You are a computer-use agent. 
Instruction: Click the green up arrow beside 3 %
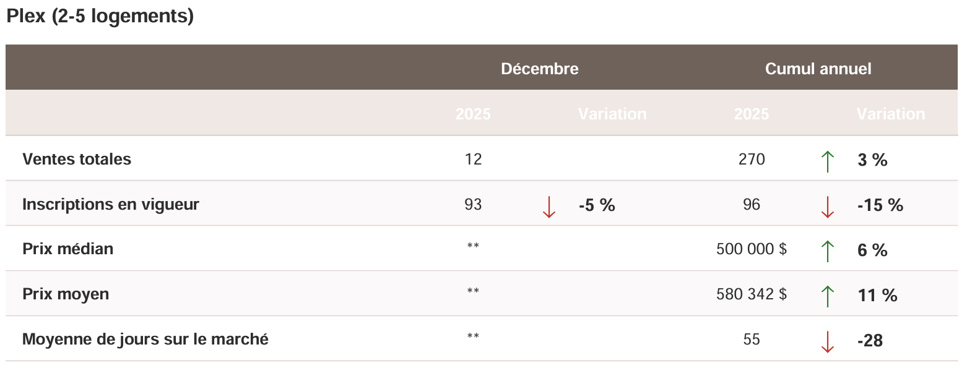pos(827,161)
